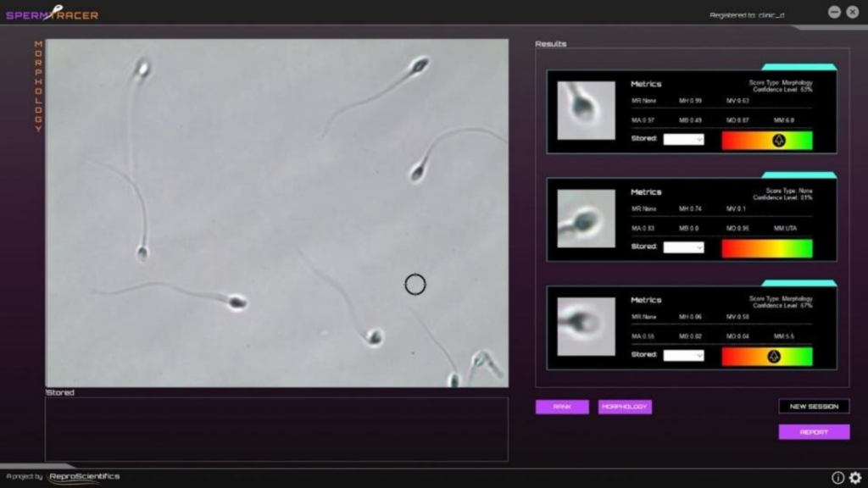868x488 pixels.
Task: Select sperm thumbnail in MM 5.5 card
Action: pyautogui.click(x=586, y=326)
